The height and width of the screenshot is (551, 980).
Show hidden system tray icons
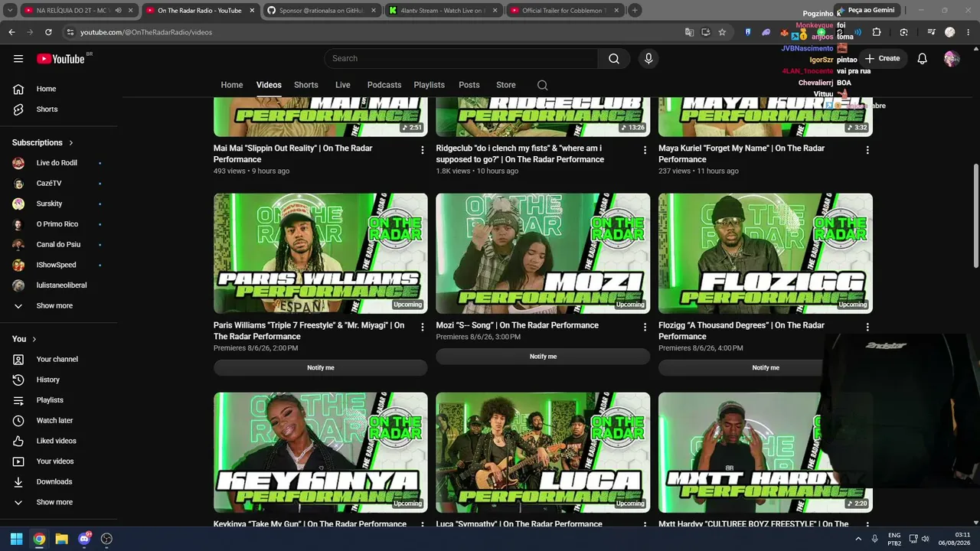click(x=857, y=539)
